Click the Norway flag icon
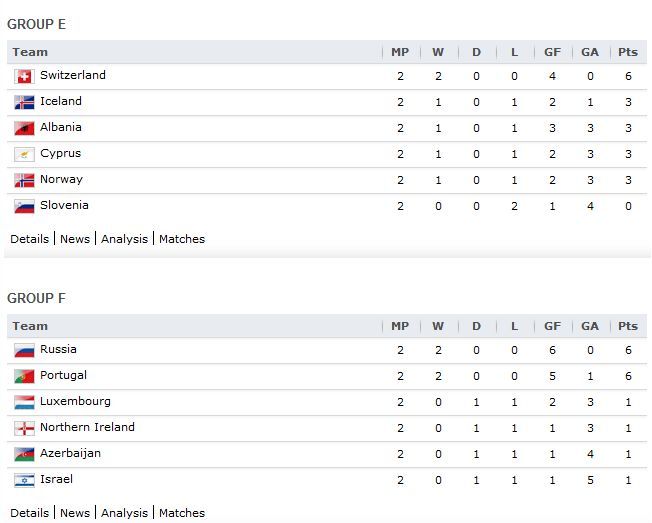 24,180
